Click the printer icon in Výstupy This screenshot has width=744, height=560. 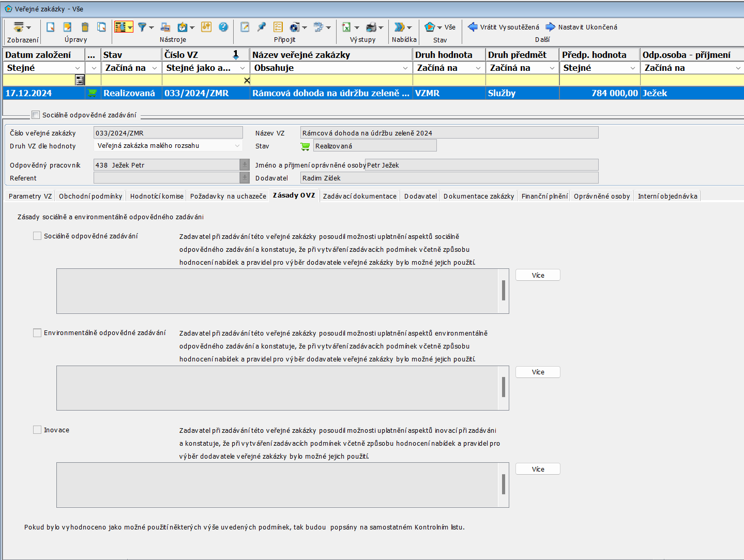[x=371, y=27]
